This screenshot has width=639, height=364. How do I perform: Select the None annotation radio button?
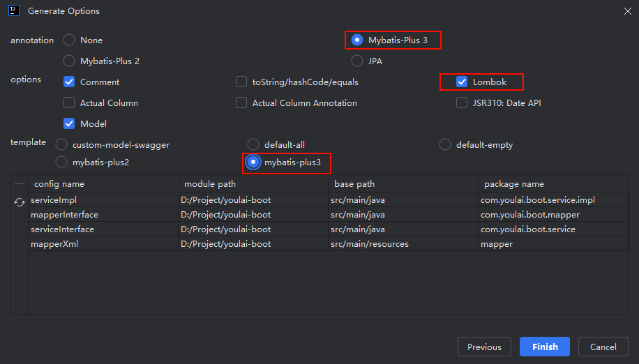click(69, 40)
